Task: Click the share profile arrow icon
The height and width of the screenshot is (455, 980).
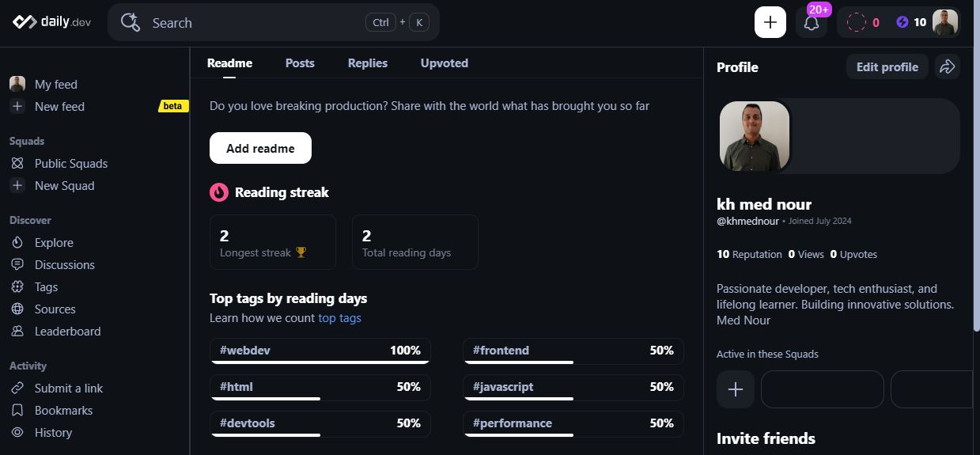Action: 947,67
